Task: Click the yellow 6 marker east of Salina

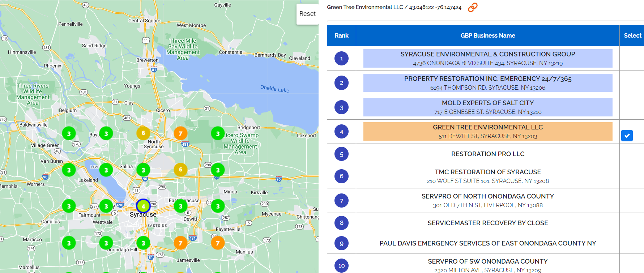Action: tap(180, 170)
